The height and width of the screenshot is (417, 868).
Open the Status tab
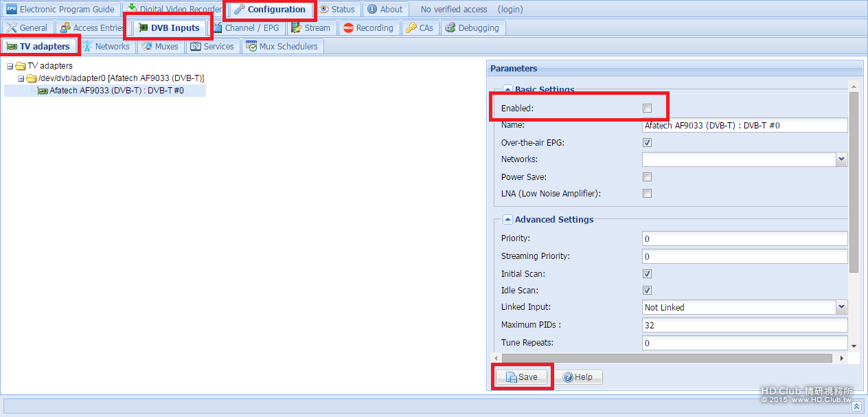pyautogui.click(x=337, y=10)
